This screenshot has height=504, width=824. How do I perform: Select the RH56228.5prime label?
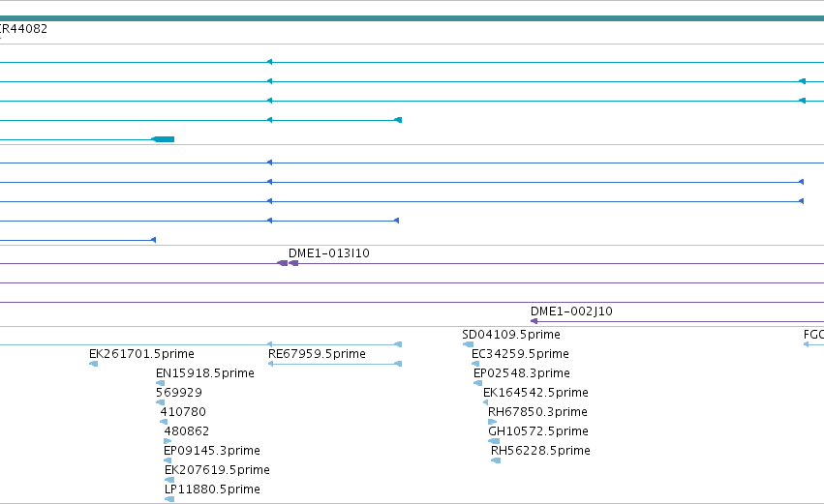click(x=540, y=451)
